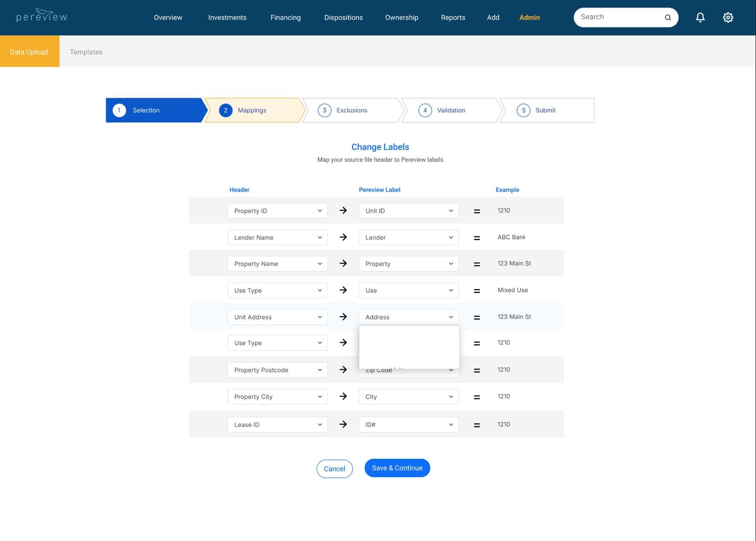Viewport: 756px width, 541px height.
Task: Open the Reports menu
Action: [x=453, y=17]
